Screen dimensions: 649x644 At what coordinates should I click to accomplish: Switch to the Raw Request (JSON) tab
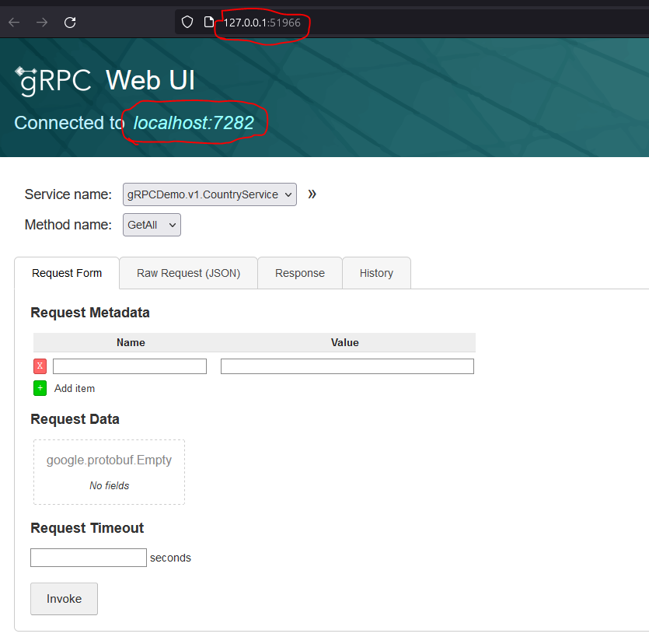(188, 273)
